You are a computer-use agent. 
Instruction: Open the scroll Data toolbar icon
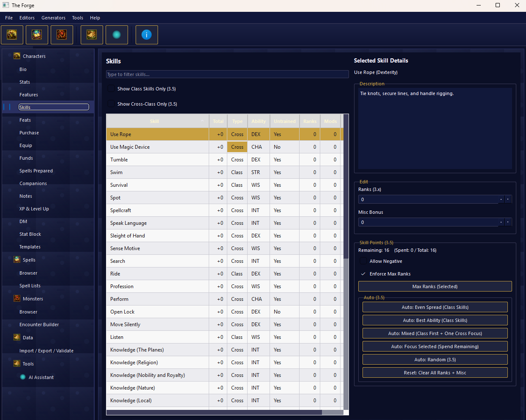coord(91,35)
